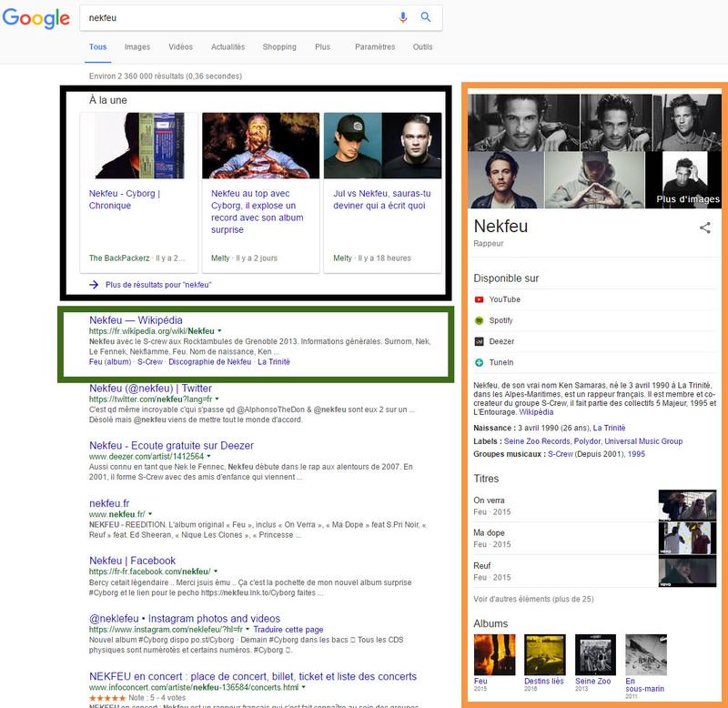The width and height of the screenshot is (728, 708).
Task: Click the Google logo
Action: (x=36, y=18)
